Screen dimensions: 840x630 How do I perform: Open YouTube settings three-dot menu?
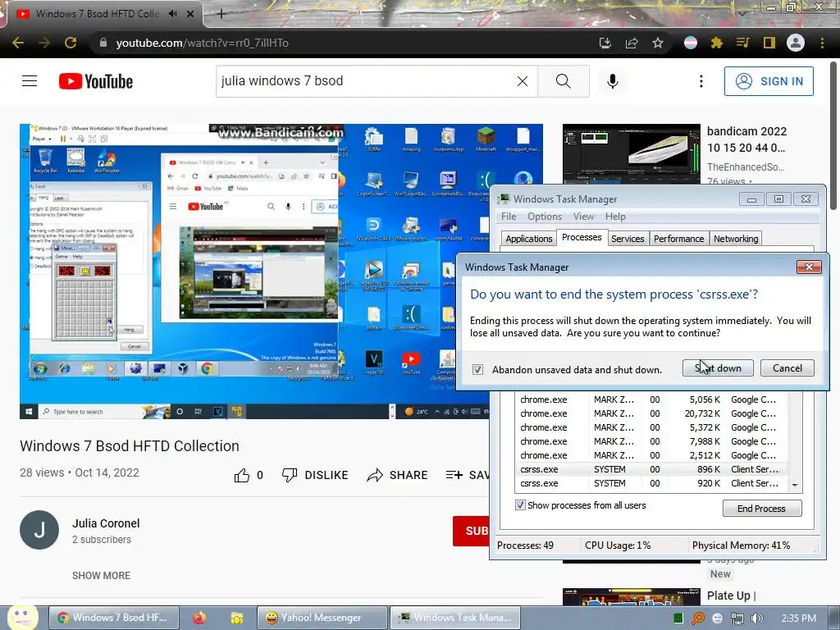click(x=701, y=81)
